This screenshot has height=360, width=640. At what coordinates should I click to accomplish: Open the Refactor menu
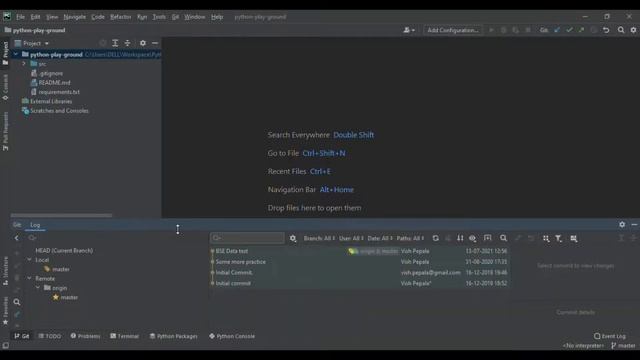(120, 17)
